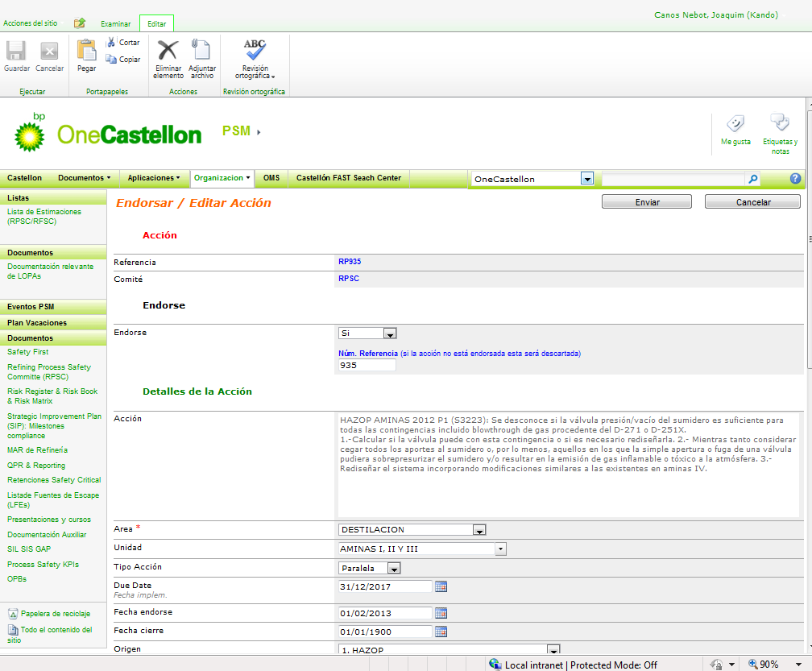The height and width of the screenshot is (671, 812).
Task: Switch to the Examinar ribbon tab
Action: pyautogui.click(x=115, y=24)
